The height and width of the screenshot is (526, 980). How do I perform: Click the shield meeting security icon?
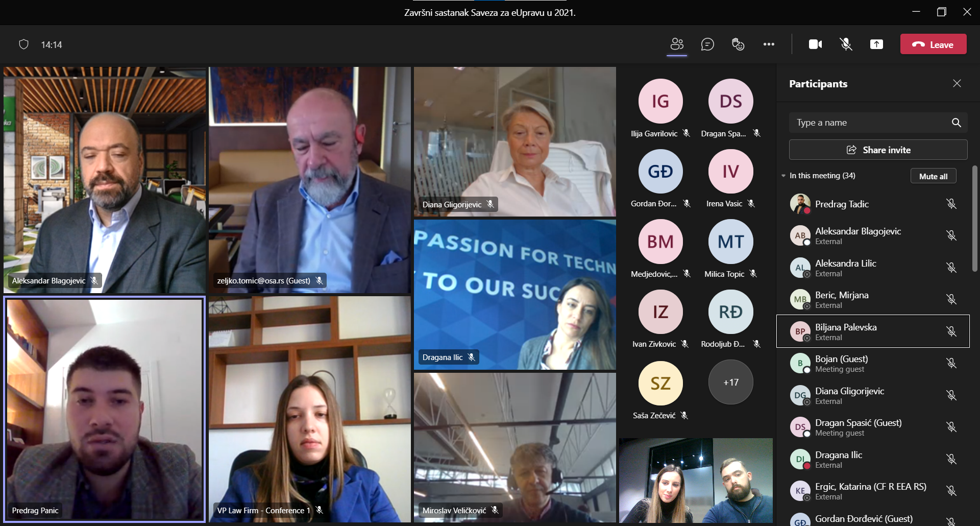click(x=23, y=44)
